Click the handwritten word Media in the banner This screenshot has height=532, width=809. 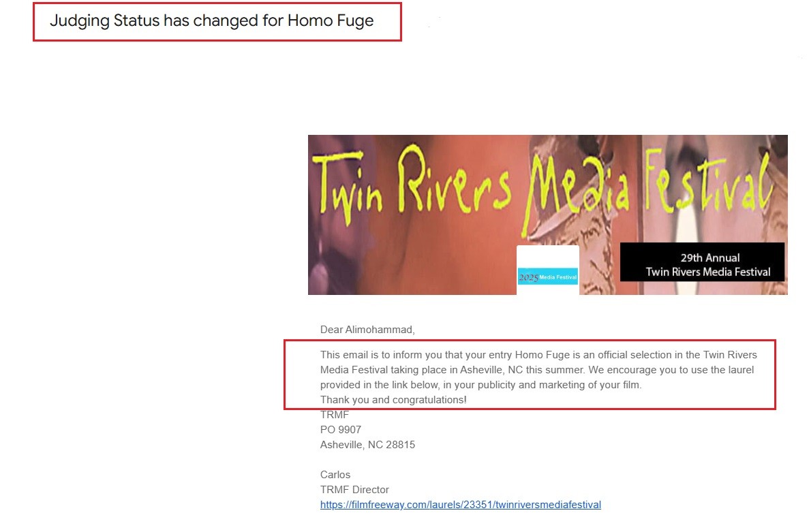point(577,191)
